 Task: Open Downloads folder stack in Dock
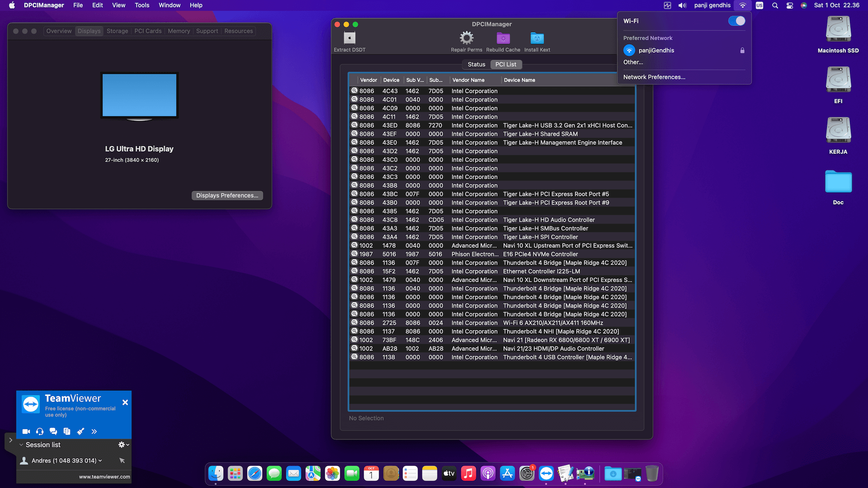click(x=613, y=474)
